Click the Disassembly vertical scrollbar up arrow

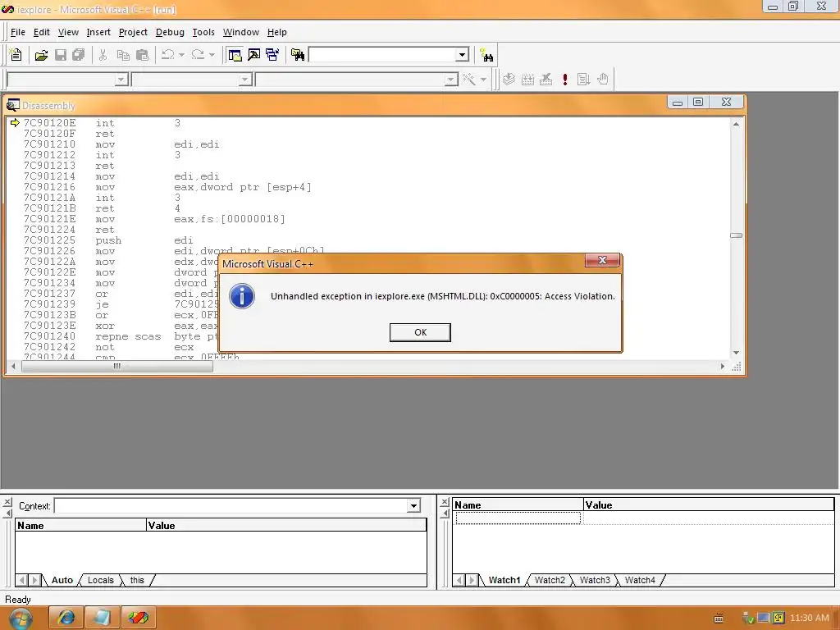click(x=736, y=124)
